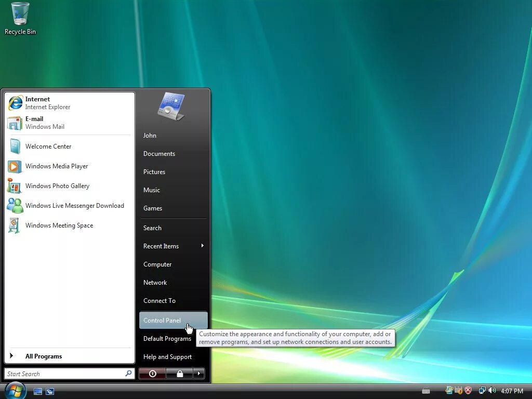Click the user account picture
The height and width of the screenshot is (399, 532).
click(171, 106)
